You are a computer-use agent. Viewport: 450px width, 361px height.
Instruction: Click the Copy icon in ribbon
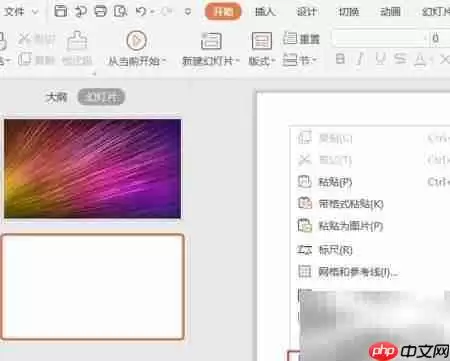[25, 60]
